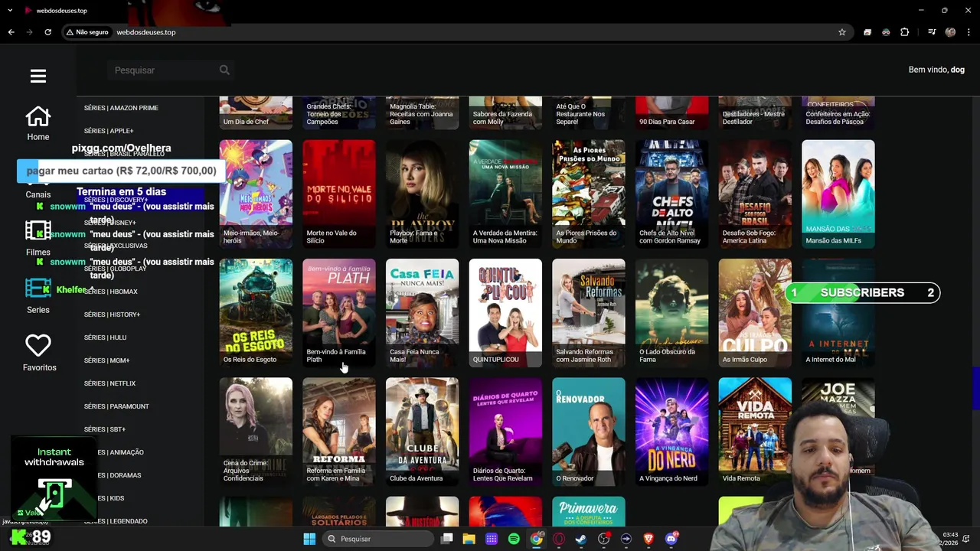Open 'Cena do Crime: Arquivos Confidenciais' poster
Image resolution: width=980 pixels, height=551 pixels.
click(256, 432)
